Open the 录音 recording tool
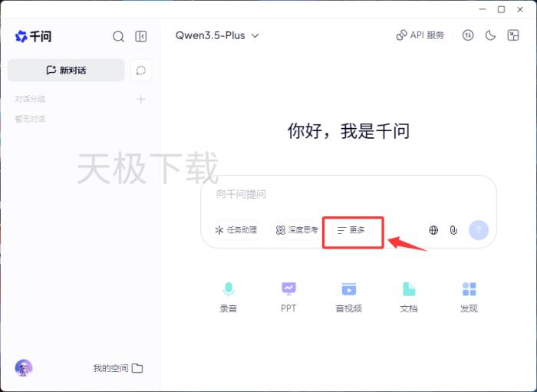This screenshot has width=537, height=392. tap(228, 297)
